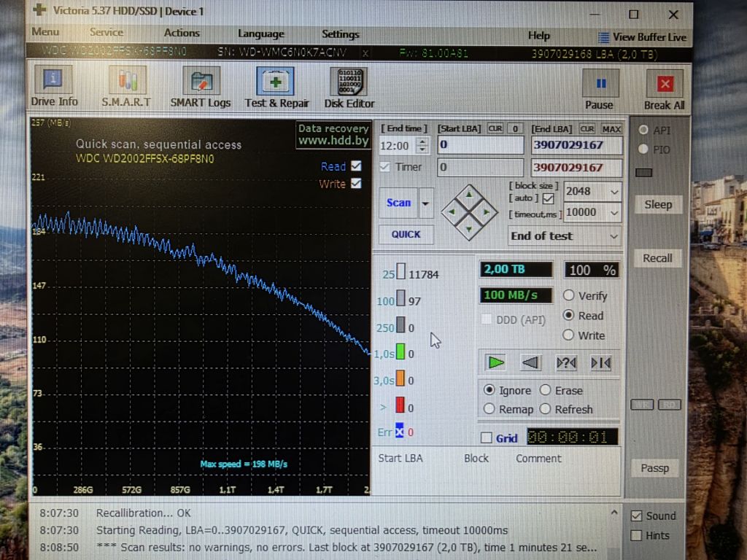This screenshot has height=560, width=747.
Task: Open the Service menu
Action: pyautogui.click(x=107, y=32)
